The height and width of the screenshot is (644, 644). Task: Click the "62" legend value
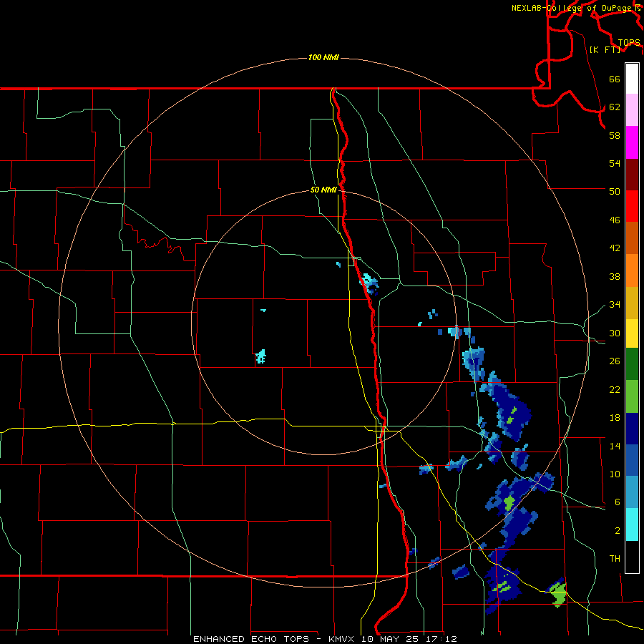tap(615, 107)
